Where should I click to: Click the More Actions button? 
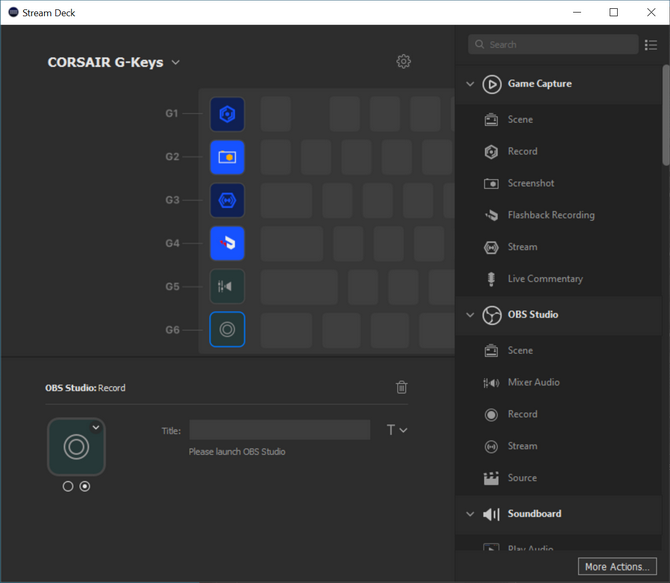(617, 567)
